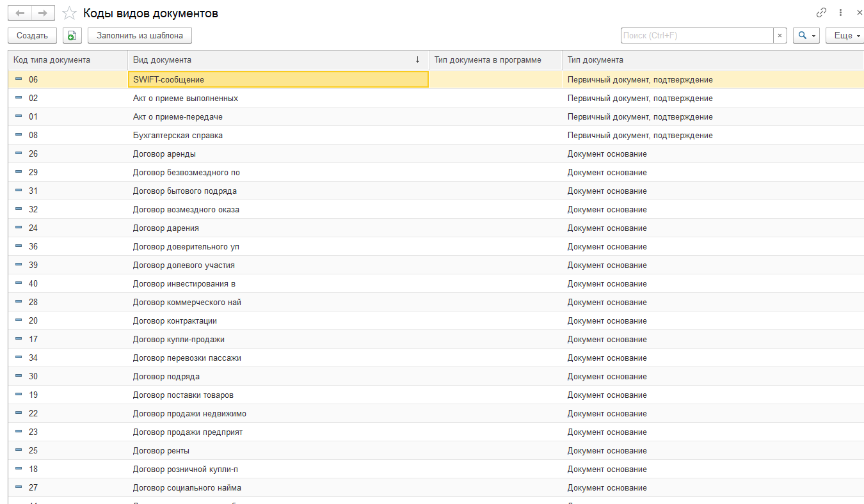Select row icon for code 39
Screen dimensions: 864x504
18,265
